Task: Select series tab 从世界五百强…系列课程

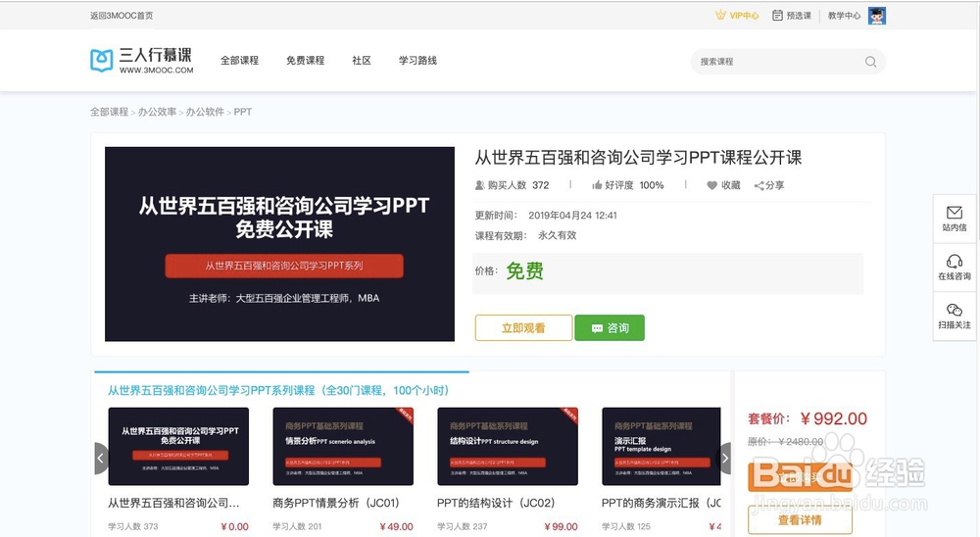Action: pyautogui.click(x=278, y=390)
